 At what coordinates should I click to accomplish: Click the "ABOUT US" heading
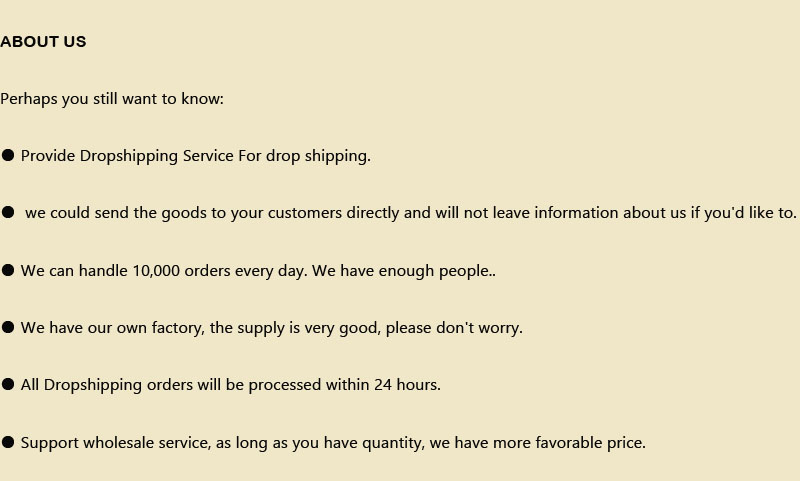click(43, 41)
